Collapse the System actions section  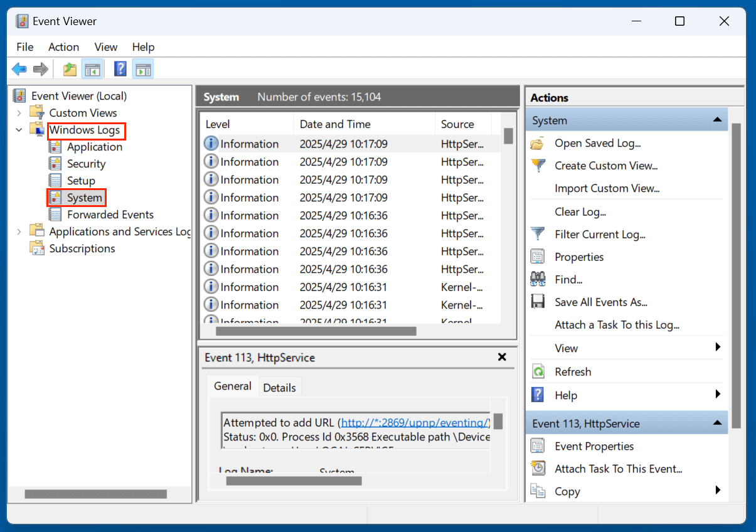point(717,120)
